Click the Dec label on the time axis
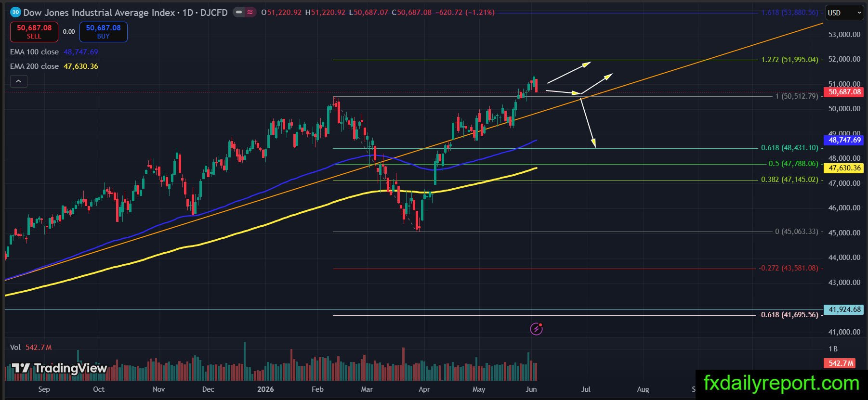 [208, 389]
